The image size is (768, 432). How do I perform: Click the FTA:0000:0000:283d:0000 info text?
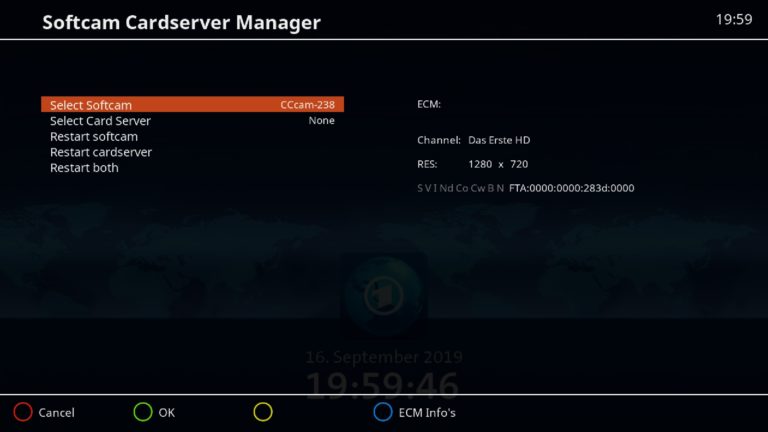coord(572,188)
